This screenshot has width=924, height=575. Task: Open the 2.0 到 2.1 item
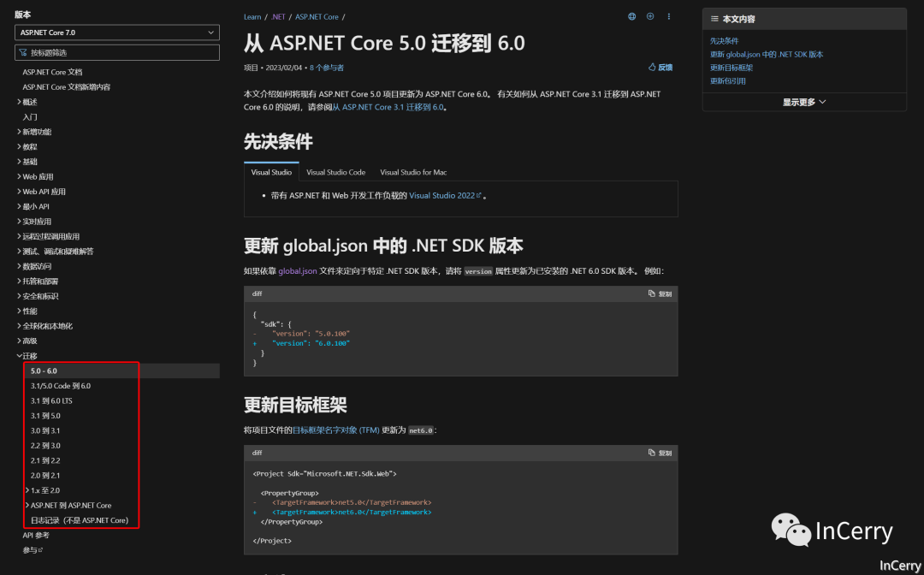(x=45, y=476)
